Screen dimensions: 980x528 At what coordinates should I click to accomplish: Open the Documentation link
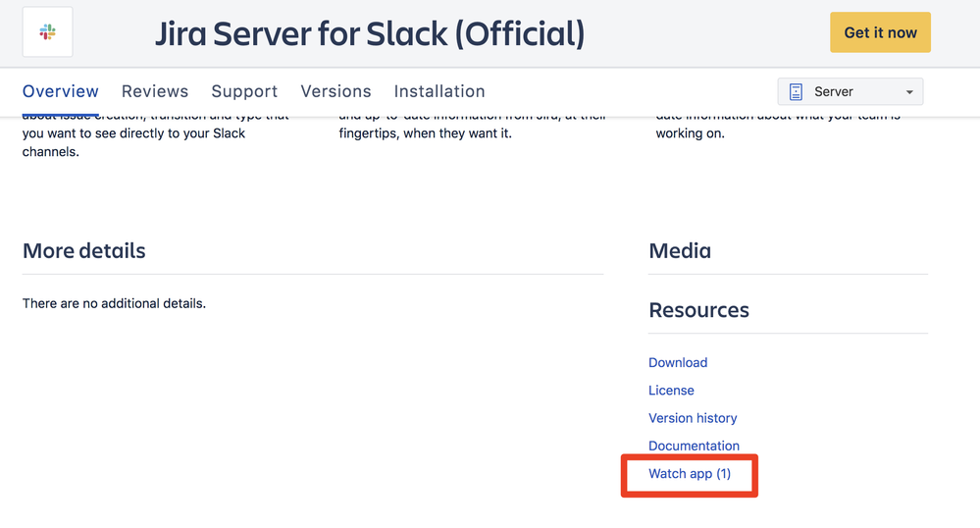click(x=694, y=446)
